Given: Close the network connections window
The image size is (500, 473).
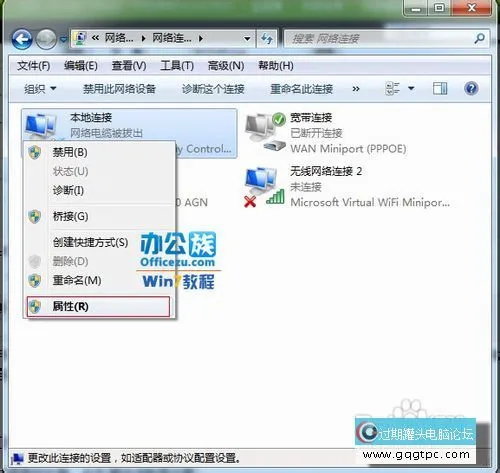Looking at the screenshot, I should click(x=471, y=8).
